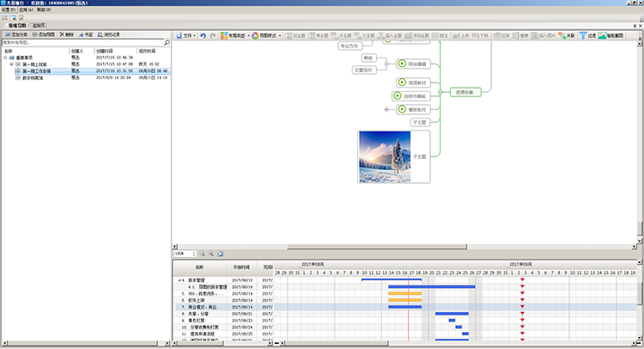Open the 帮助 menu
Image resolution: width=644 pixels, height=349 pixels.
pos(43,9)
